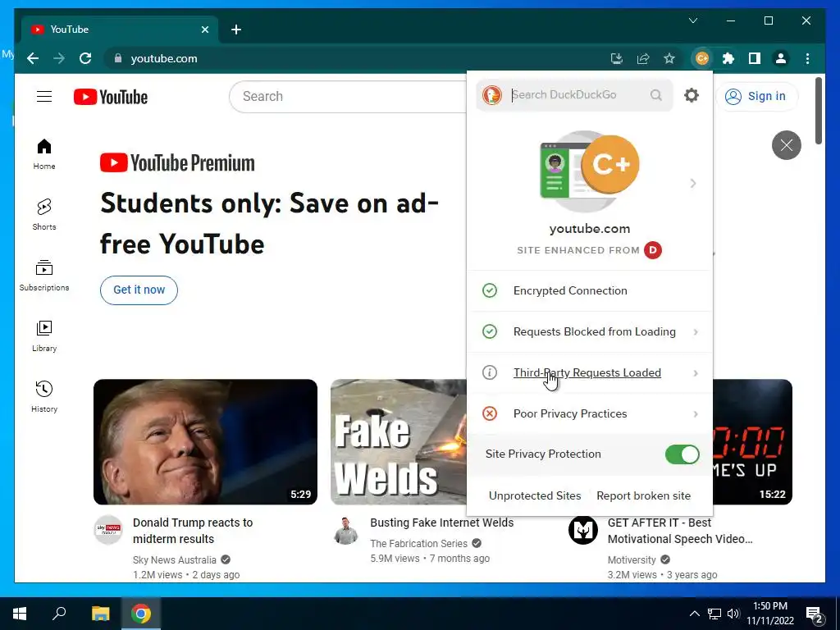Open the YouTube hamburger guide menu

[x=44, y=97]
